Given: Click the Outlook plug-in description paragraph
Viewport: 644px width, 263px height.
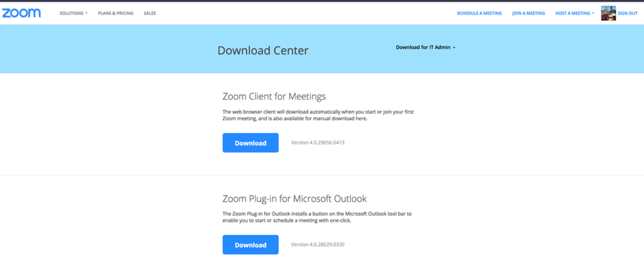Looking at the screenshot, I should click(317, 217).
